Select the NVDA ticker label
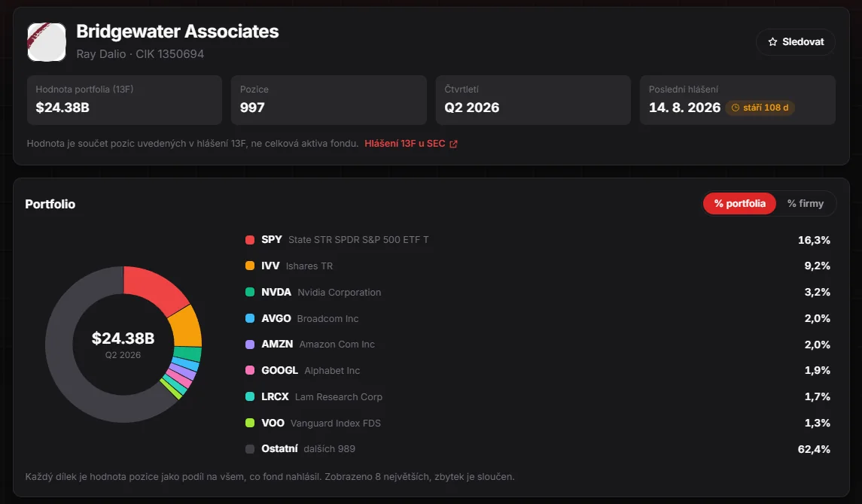Image resolution: width=862 pixels, height=504 pixels. (276, 292)
